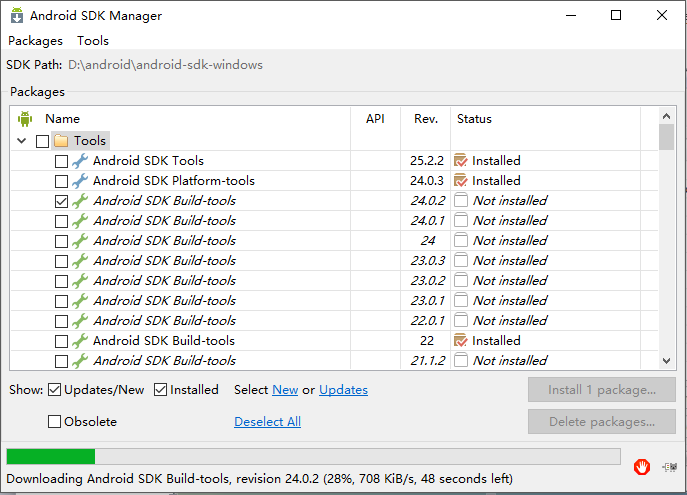Open the Packages menu
This screenshot has width=687, height=495.
[35, 41]
